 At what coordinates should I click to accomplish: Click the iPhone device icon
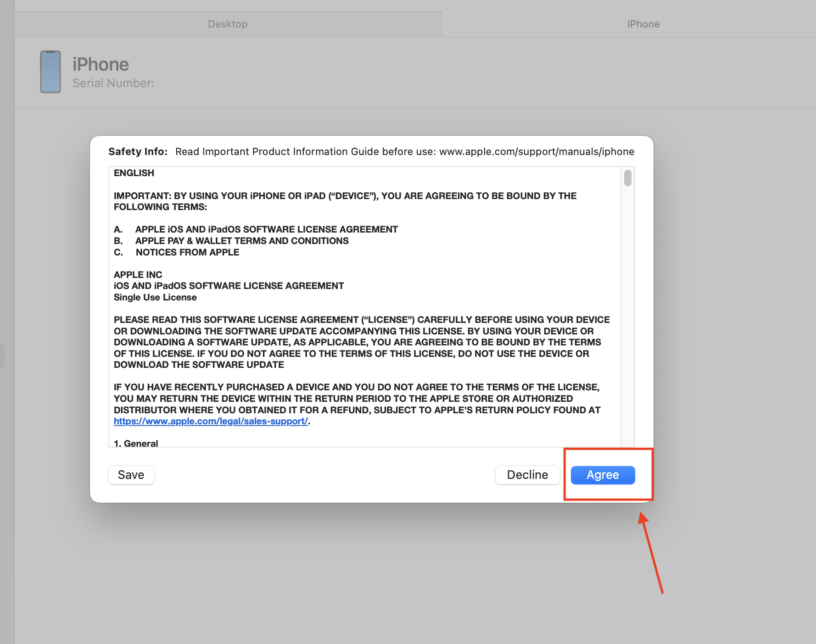coord(50,72)
